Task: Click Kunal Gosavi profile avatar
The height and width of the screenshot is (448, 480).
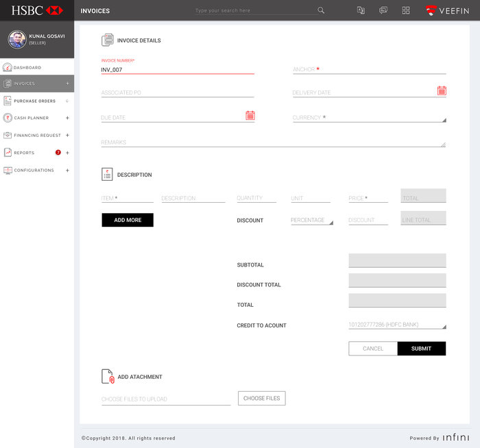Action: tap(17, 40)
